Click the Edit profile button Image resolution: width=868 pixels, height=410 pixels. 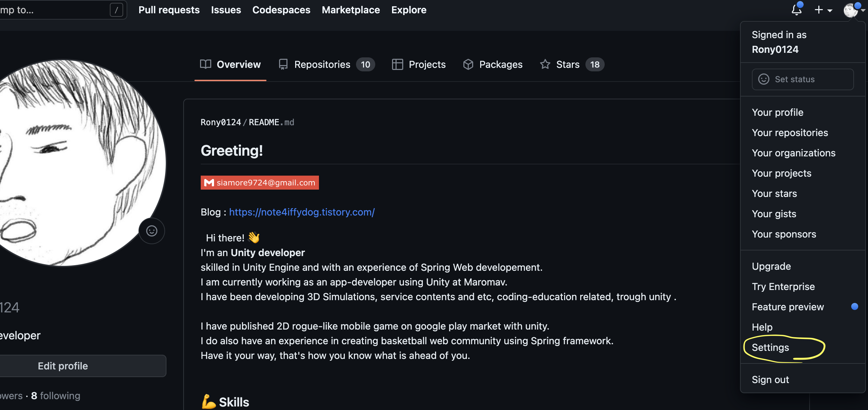83,366
